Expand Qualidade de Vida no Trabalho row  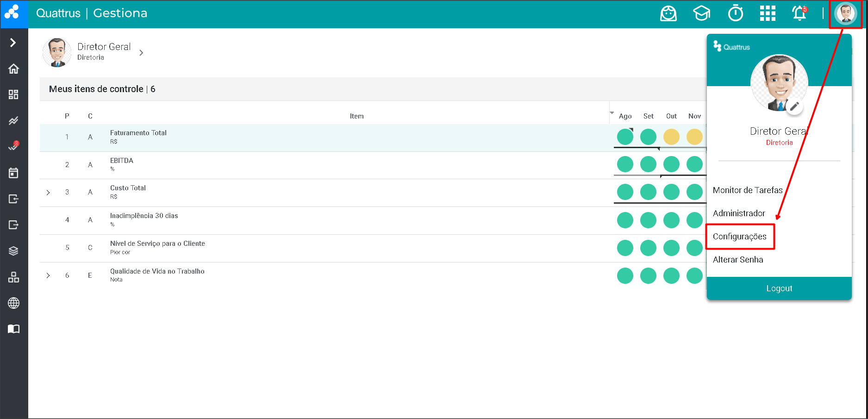[x=48, y=275]
